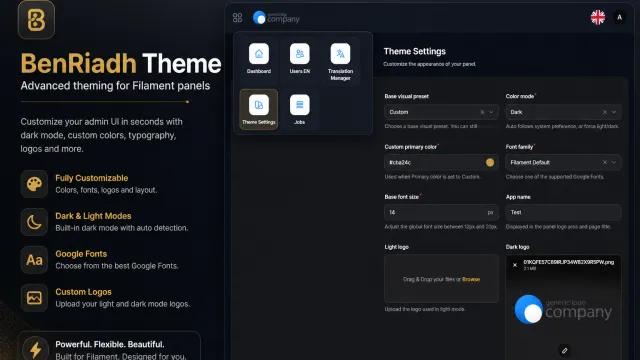Focus the Custom primary color hex field

coord(441,162)
